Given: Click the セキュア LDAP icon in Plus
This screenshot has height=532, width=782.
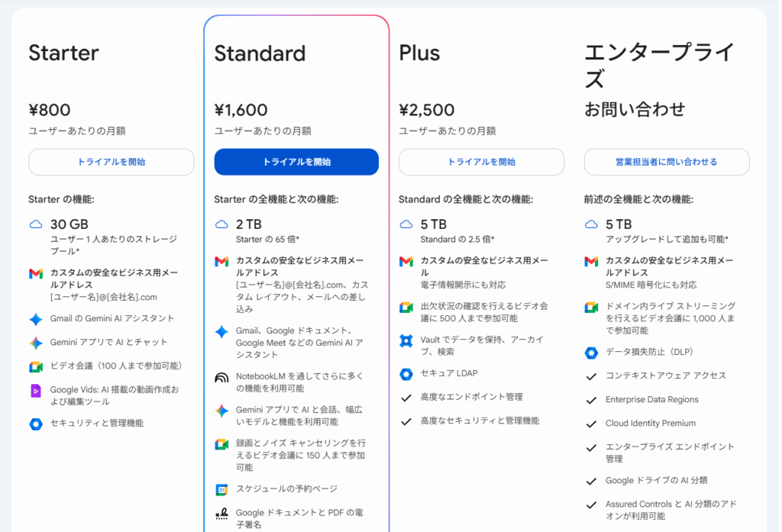Looking at the screenshot, I should click(406, 374).
